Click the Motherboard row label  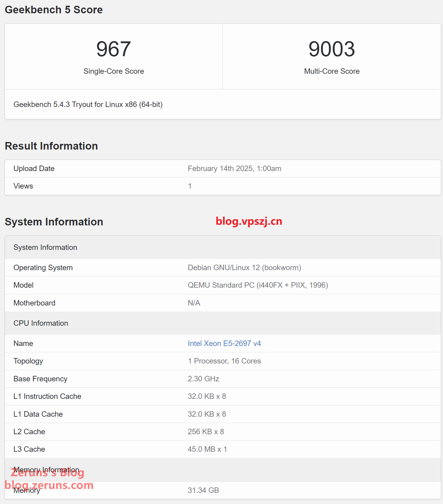(34, 303)
